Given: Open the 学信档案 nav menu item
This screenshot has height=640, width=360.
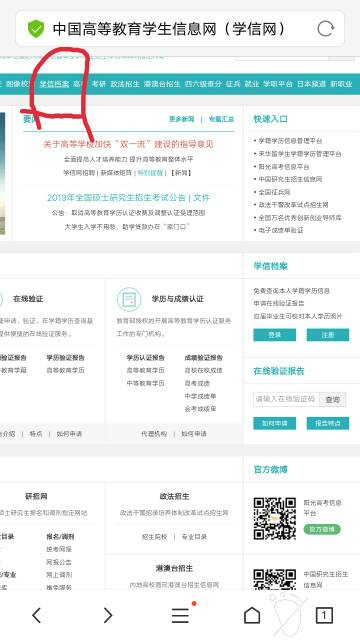Looking at the screenshot, I should (x=54, y=84).
